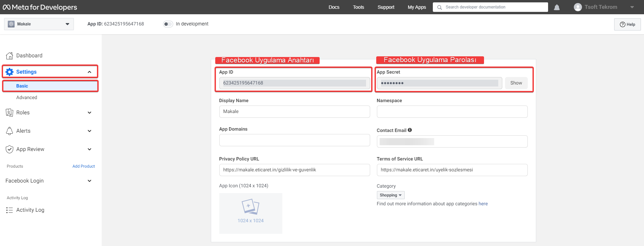
Task: Click the Alerts bell icon in sidebar
Action: pos(9,131)
